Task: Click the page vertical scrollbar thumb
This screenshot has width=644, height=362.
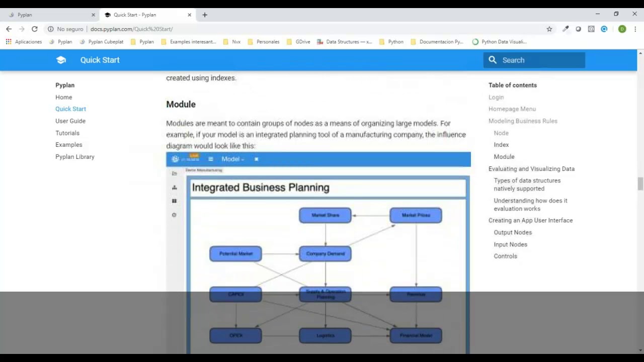Action: pos(640,184)
